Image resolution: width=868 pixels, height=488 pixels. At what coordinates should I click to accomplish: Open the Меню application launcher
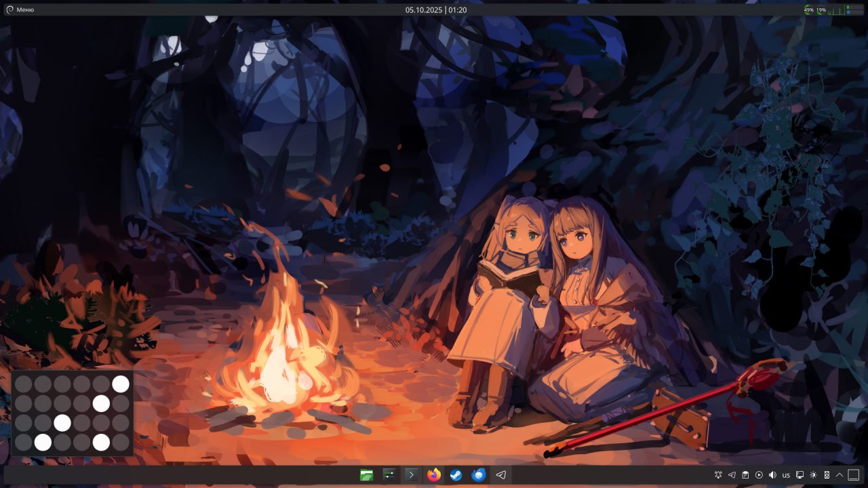[20, 10]
